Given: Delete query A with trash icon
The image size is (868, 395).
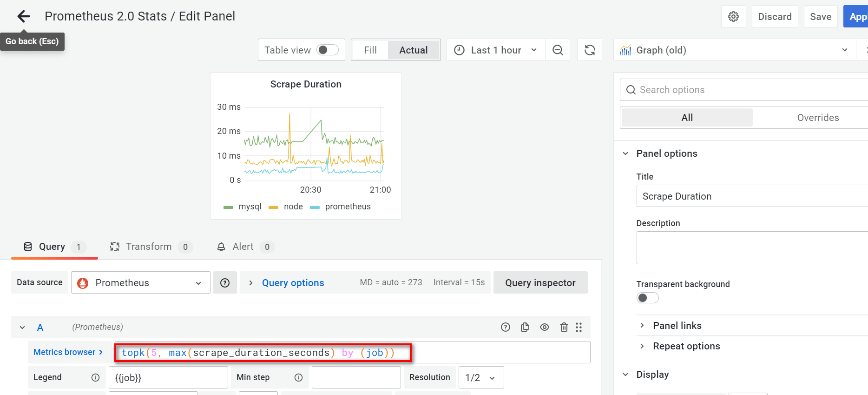Looking at the screenshot, I should coord(564,327).
